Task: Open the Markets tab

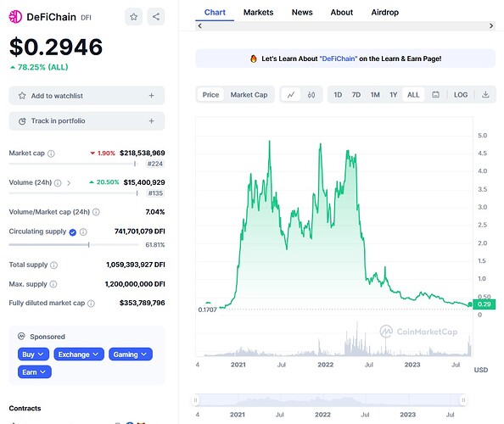Action: click(259, 12)
